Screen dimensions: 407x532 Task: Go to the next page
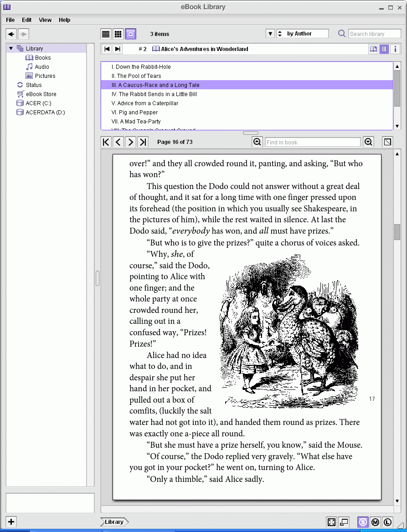tap(131, 142)
